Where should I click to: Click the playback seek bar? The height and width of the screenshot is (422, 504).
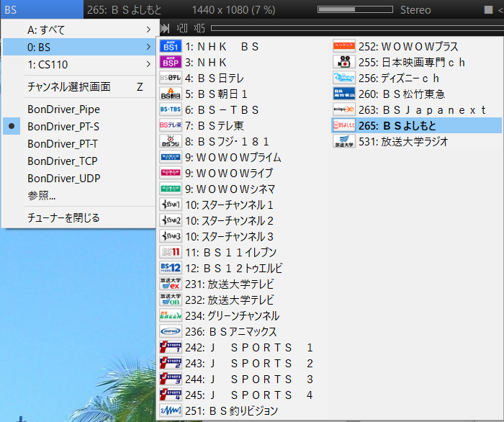point(357,28)
